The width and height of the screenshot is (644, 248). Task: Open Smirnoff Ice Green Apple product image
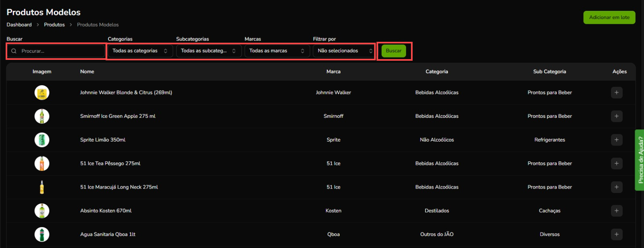click(x=42, y=116)
